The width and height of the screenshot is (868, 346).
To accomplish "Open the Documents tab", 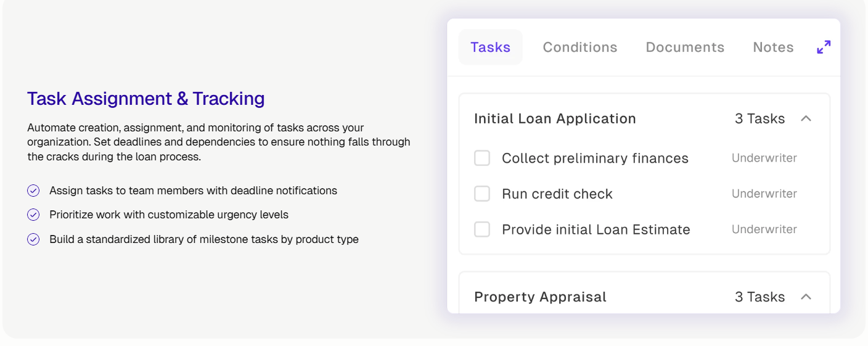I will [685, 47].
